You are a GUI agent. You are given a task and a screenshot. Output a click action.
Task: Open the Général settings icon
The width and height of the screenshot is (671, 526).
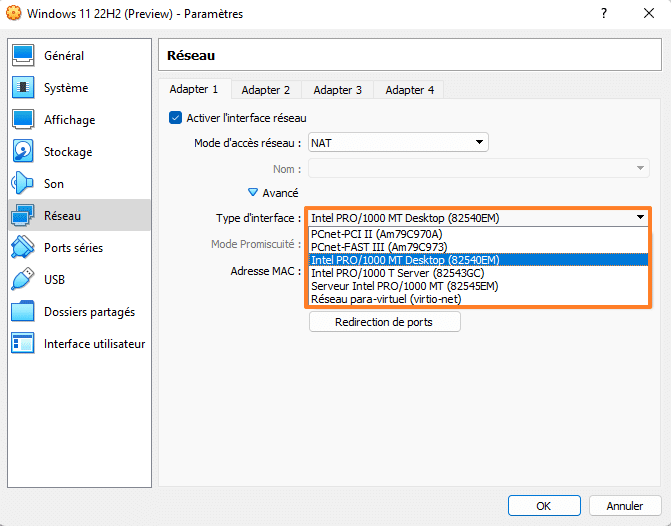tap(24, 56)
